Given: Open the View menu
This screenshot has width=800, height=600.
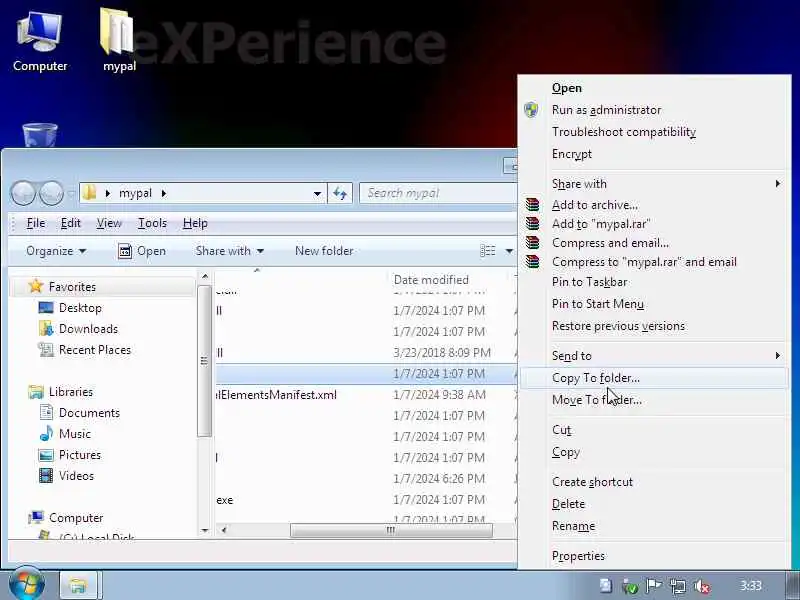Looking at the screenshot, I should pyautogui.click(x=109, y=223).
